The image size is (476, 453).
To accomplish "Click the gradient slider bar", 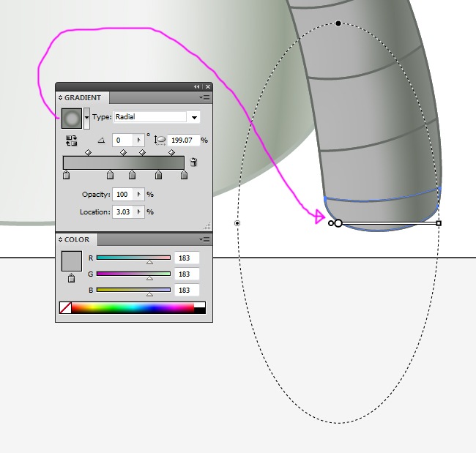I will point(124,163).
